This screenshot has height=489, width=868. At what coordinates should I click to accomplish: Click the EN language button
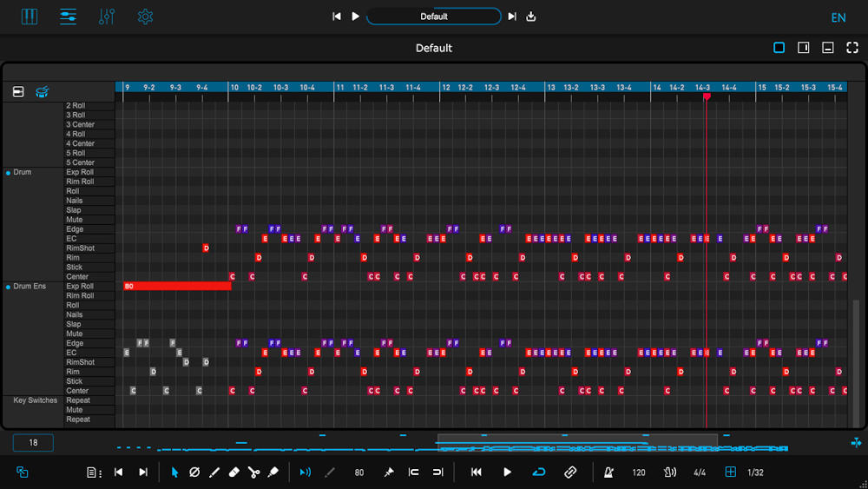tap(838, 17)
